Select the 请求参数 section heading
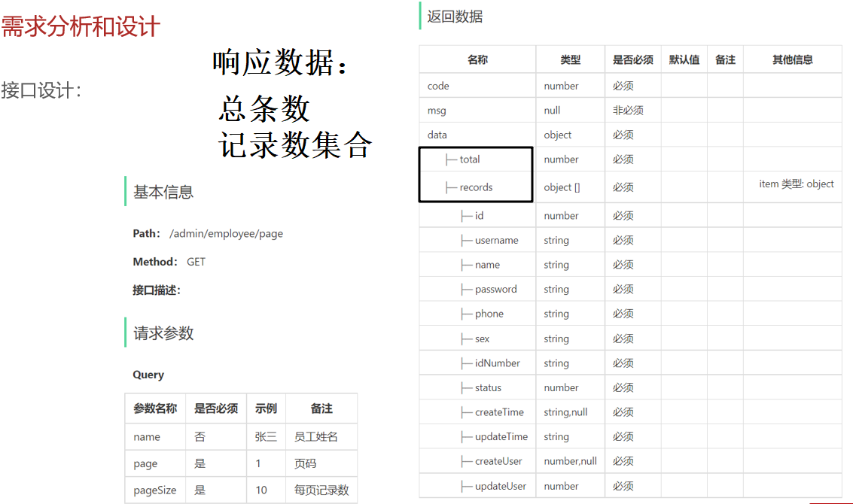The image size is (853, 504). click(163, 333)
